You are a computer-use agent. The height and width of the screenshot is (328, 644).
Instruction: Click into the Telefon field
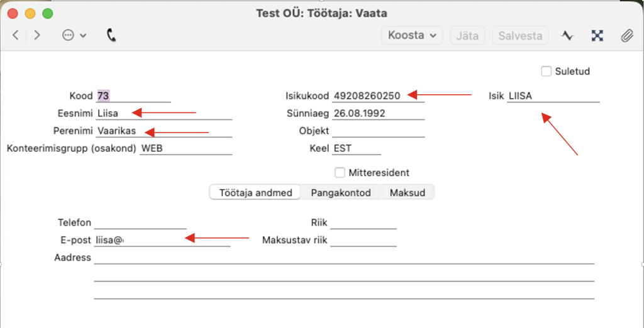[x=140, y=222]
